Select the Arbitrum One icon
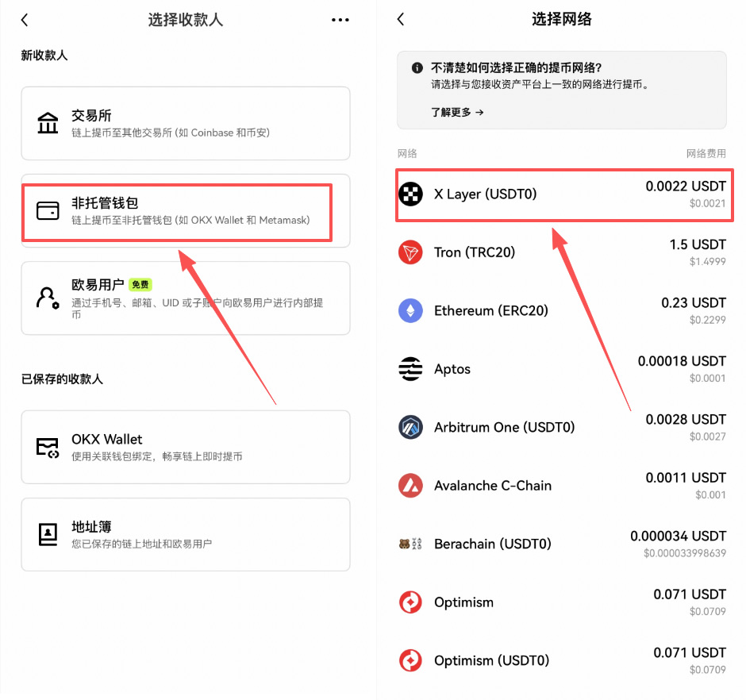Screen dimensions: 746x700 click(x=410, y=427)
